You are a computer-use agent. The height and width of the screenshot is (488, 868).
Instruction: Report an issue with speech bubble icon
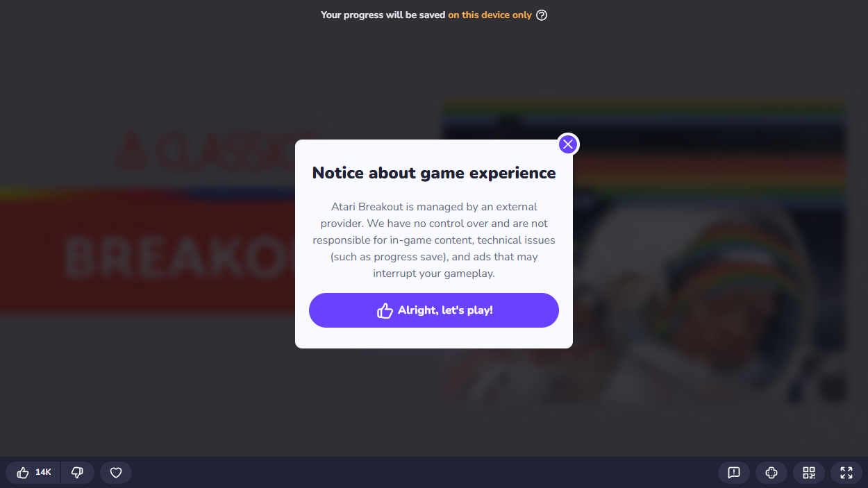[734, 473]
